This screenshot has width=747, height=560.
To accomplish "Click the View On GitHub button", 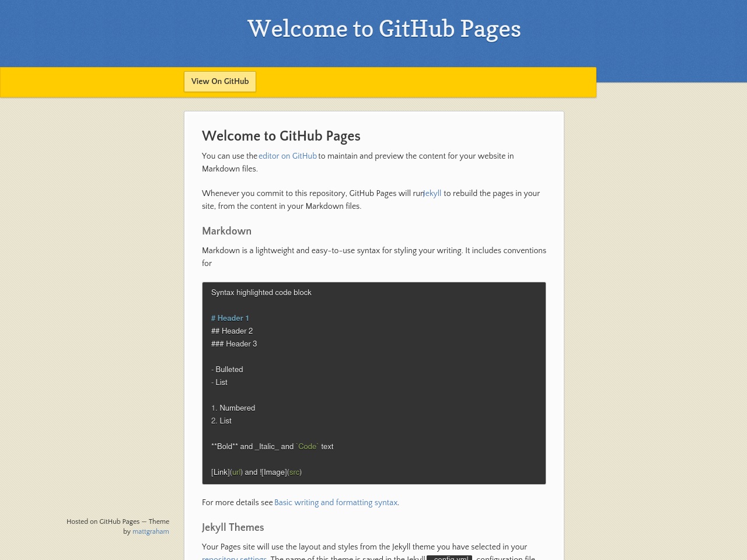I will coord(220,82).
